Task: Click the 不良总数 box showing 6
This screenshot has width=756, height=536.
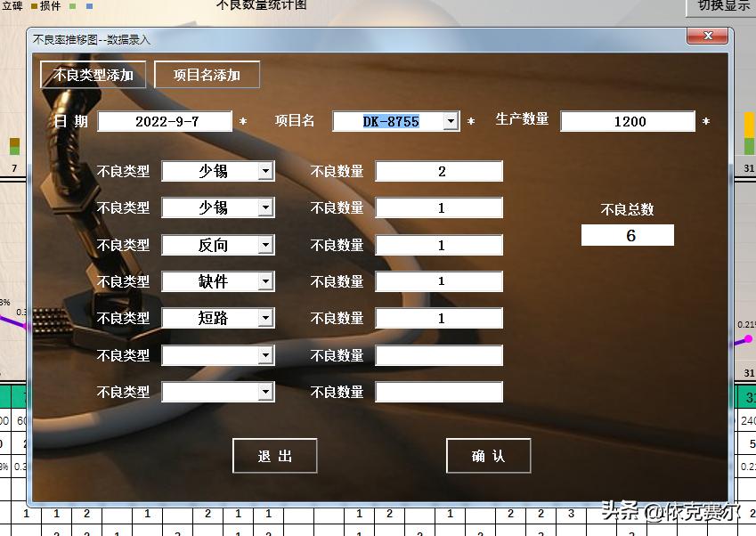Action: tap(628, 235)
